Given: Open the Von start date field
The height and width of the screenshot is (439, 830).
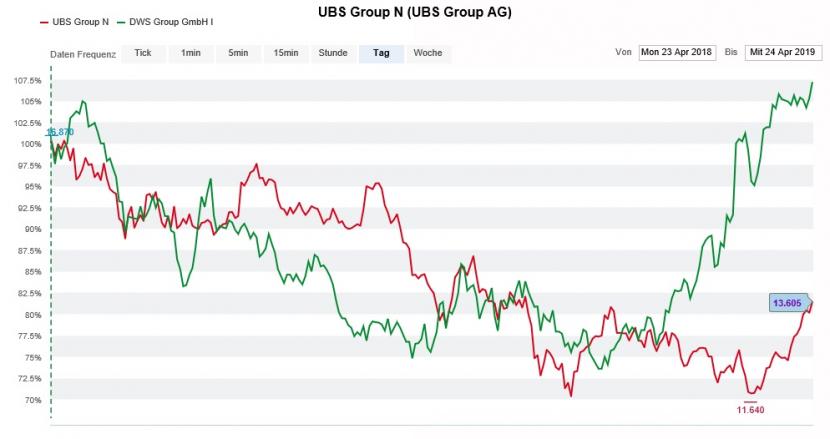Looking at the screenshot, I should [x=677, y=52].
